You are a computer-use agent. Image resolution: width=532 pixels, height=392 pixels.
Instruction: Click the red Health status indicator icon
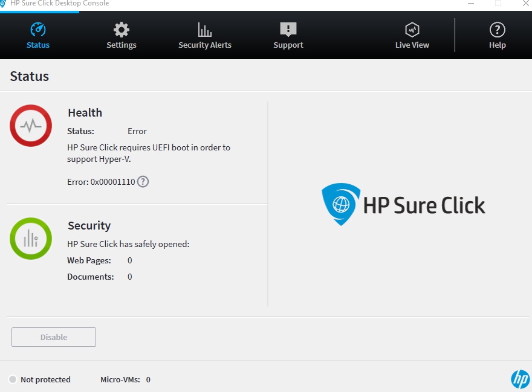(x=31, y=126)
